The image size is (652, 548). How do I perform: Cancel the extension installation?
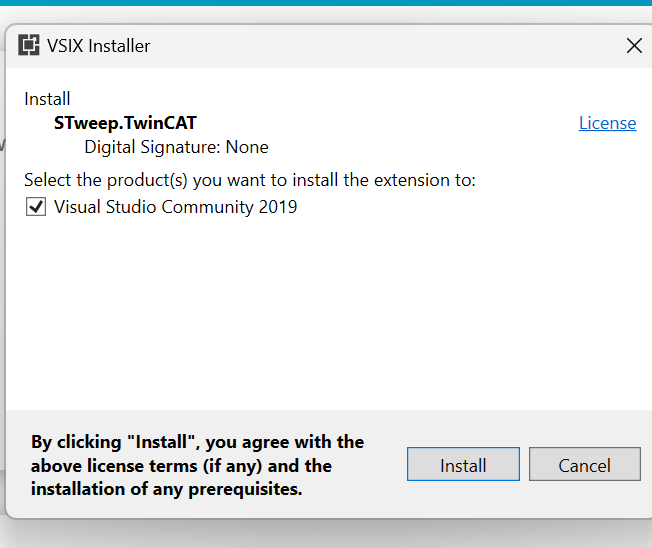(585, 464)
